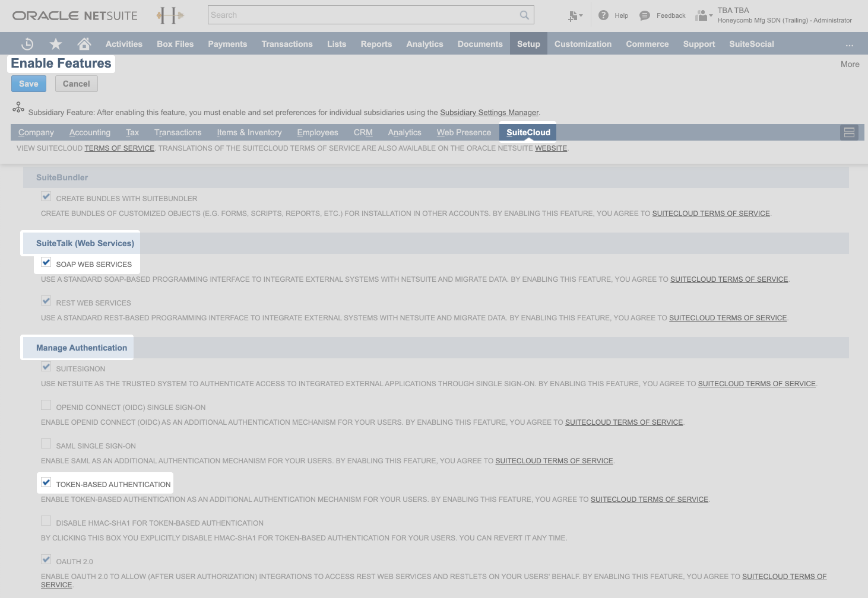868x598 pixels.
Task: Switch to the Accounting tab
Action: pos(90,132)
